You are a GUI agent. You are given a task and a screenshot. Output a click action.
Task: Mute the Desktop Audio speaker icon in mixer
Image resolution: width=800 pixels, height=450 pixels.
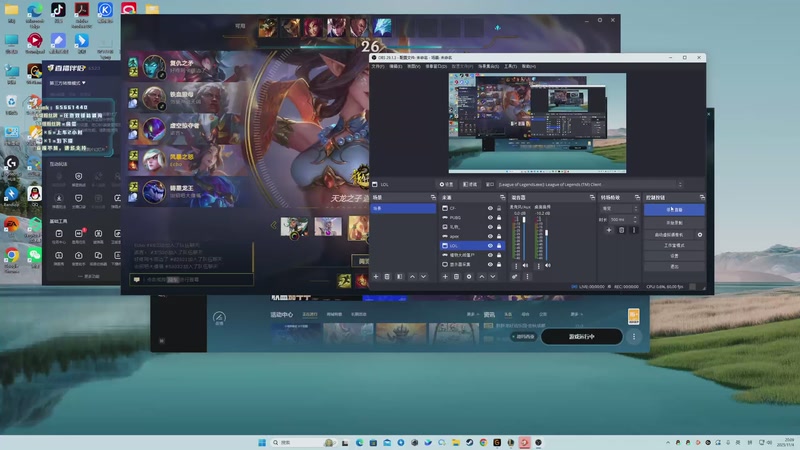tap(548, 265)
